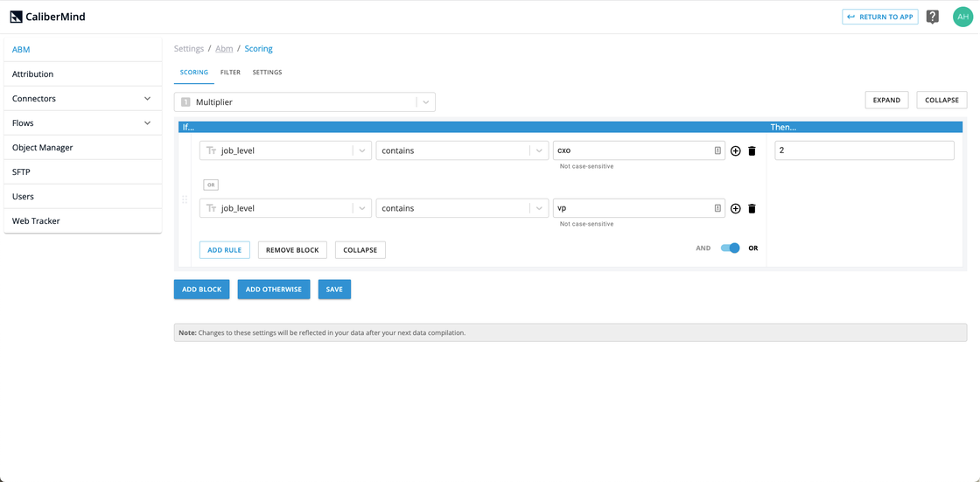The width and height of the screenshot is (980, 482).
Task: Switch to the Scoring tab
Action: coord(194,73)
